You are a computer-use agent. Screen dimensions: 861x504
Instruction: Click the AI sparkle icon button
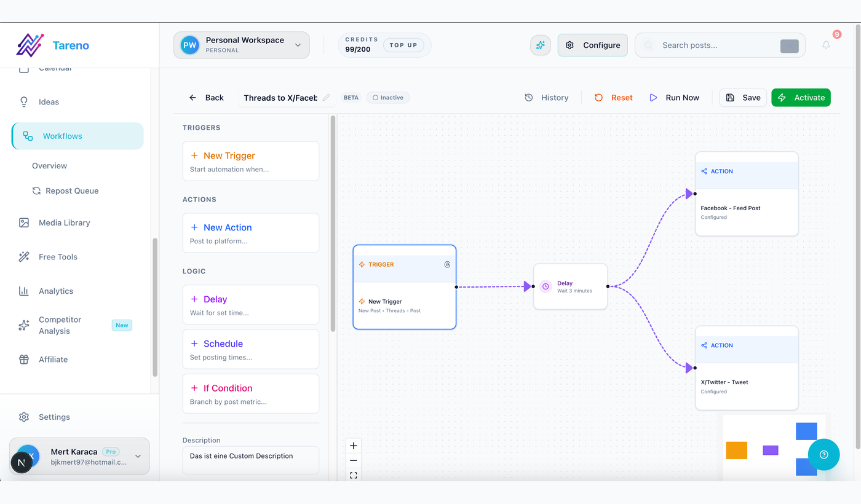click(x=541, y=45)
